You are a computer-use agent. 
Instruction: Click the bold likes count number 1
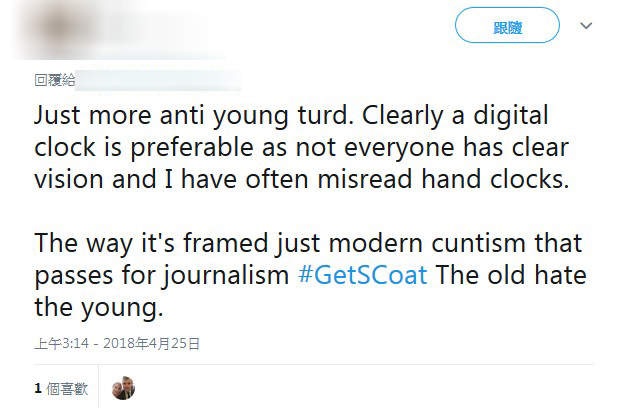[37, 388]
